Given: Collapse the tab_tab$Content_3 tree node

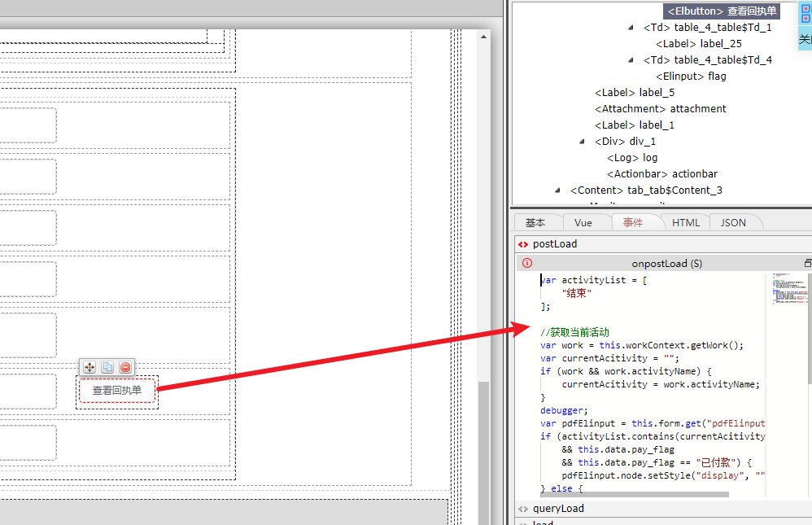Looking at the screenshot, I should pos(558,190).
